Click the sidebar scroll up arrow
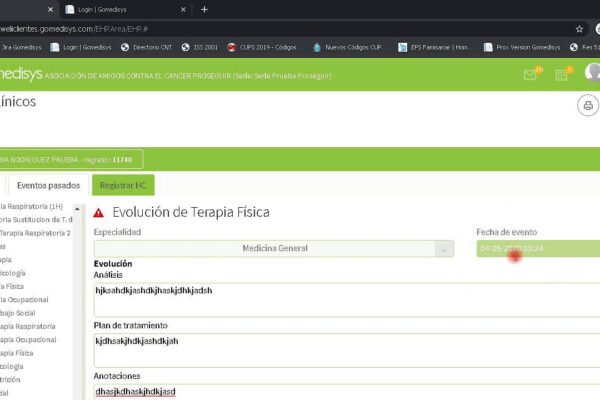The height and width of the screenshot is (400, 600). [x=77, y=209]
